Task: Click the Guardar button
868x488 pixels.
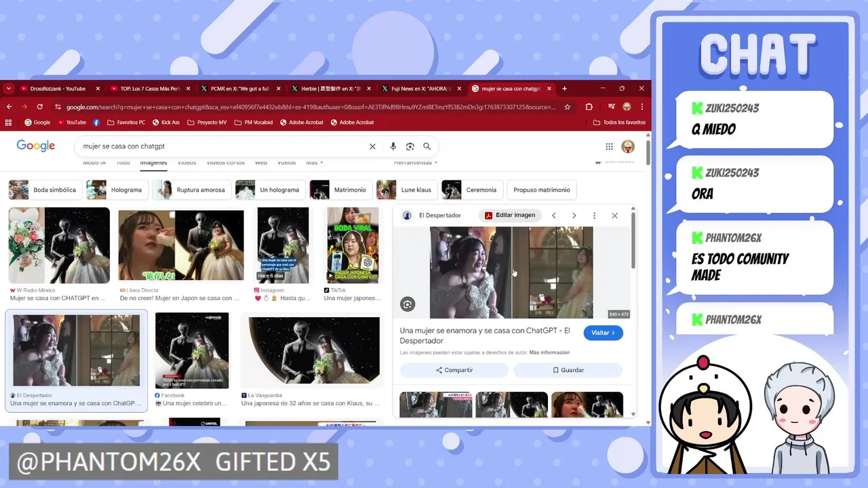Action: (568, 370)
